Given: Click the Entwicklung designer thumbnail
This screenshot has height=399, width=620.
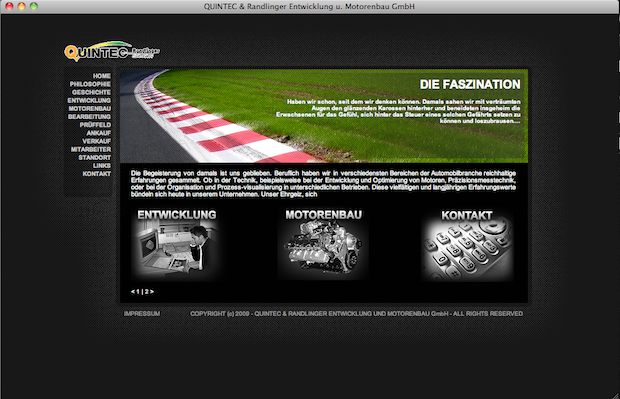Looking at the screenshot, I should coord(177,248).
